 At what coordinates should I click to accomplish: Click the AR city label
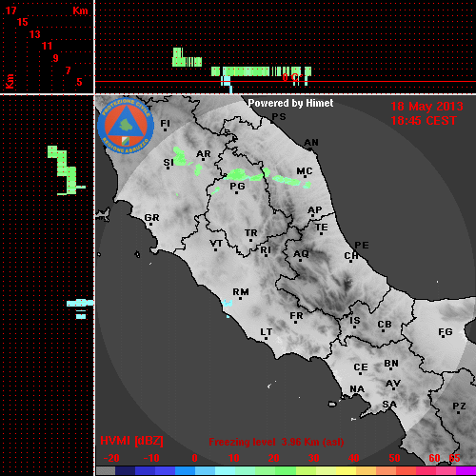(204, 154)
